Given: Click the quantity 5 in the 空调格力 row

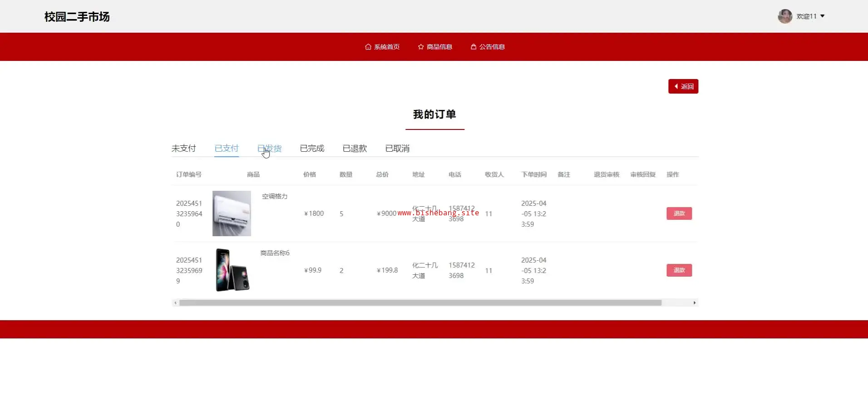Looking at the screenshot, I should point(341,213).
